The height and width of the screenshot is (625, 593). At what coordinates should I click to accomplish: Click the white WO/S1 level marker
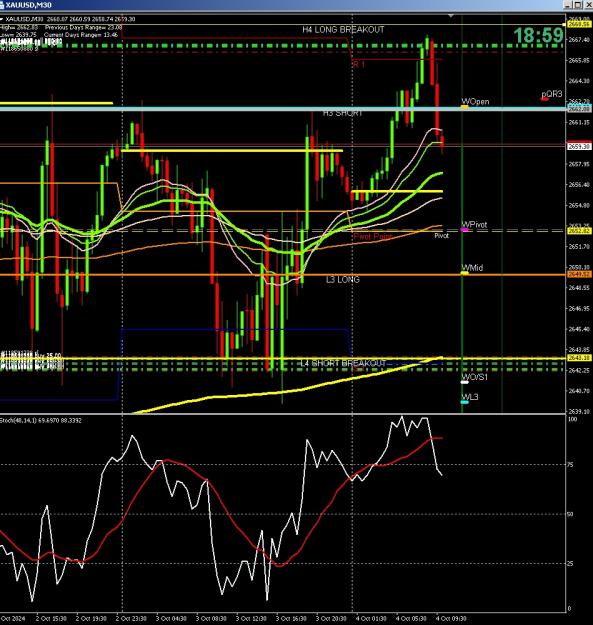(x=465, y=383)
